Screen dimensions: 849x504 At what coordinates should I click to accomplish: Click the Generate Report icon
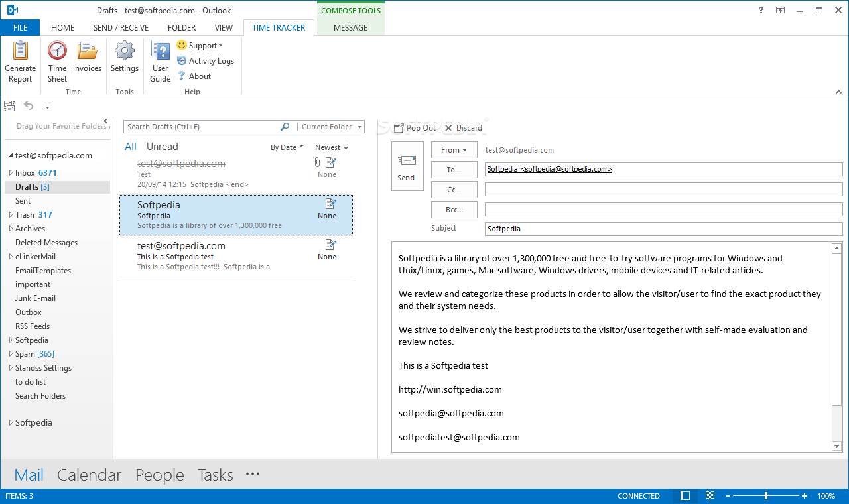(x=20, y=62)
